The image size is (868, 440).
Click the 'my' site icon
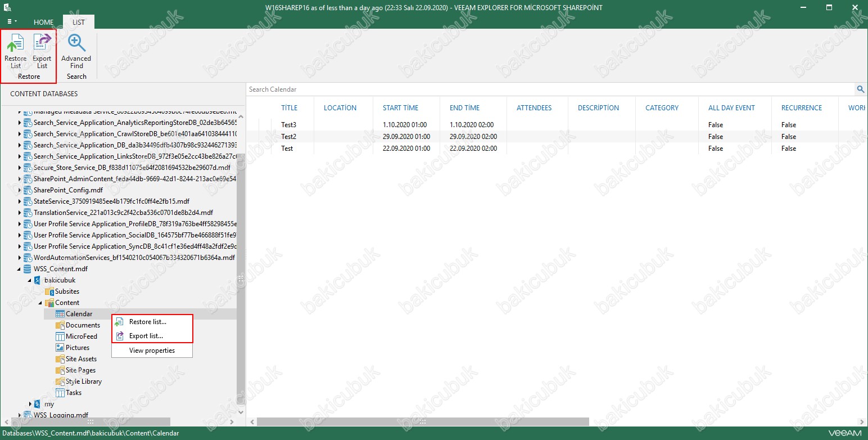click(38, 404)
